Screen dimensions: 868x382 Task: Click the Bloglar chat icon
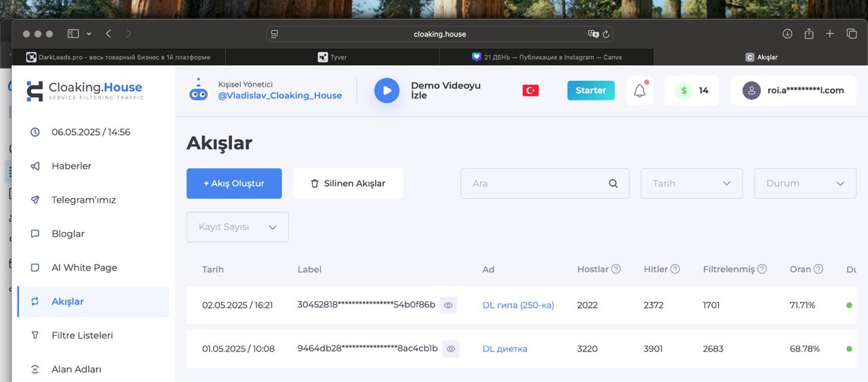tap(35, 233)
